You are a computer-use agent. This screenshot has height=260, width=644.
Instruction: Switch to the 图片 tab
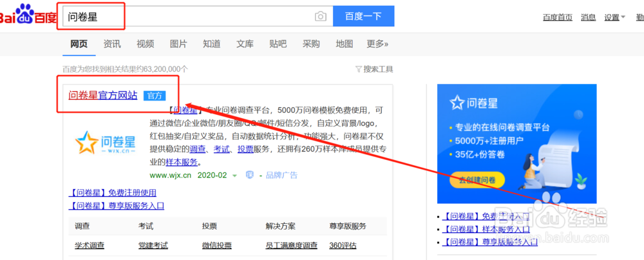pos(178,44)
